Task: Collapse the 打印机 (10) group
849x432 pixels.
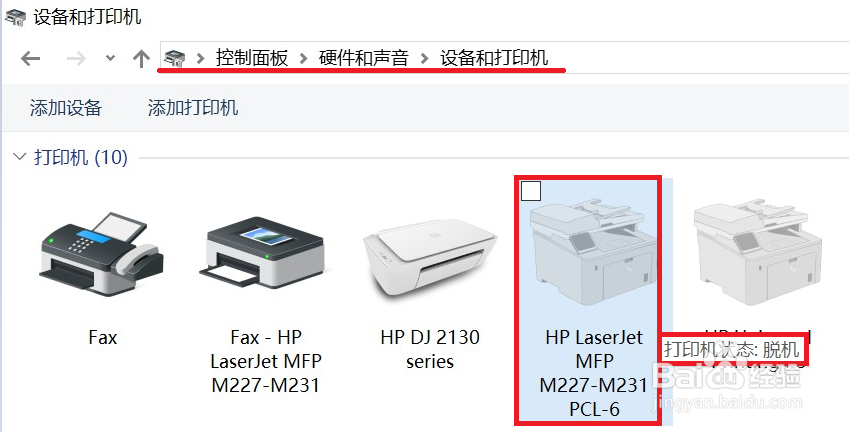Action: tap(20, 158)
